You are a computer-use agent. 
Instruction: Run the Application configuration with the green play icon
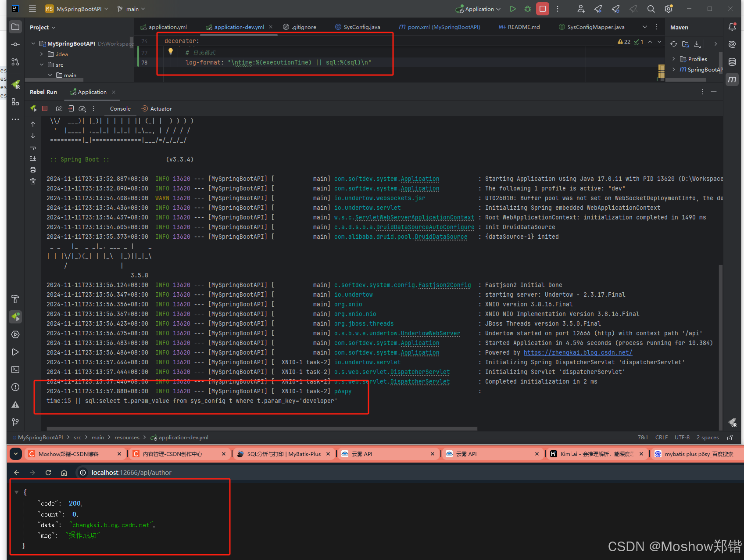512,9
